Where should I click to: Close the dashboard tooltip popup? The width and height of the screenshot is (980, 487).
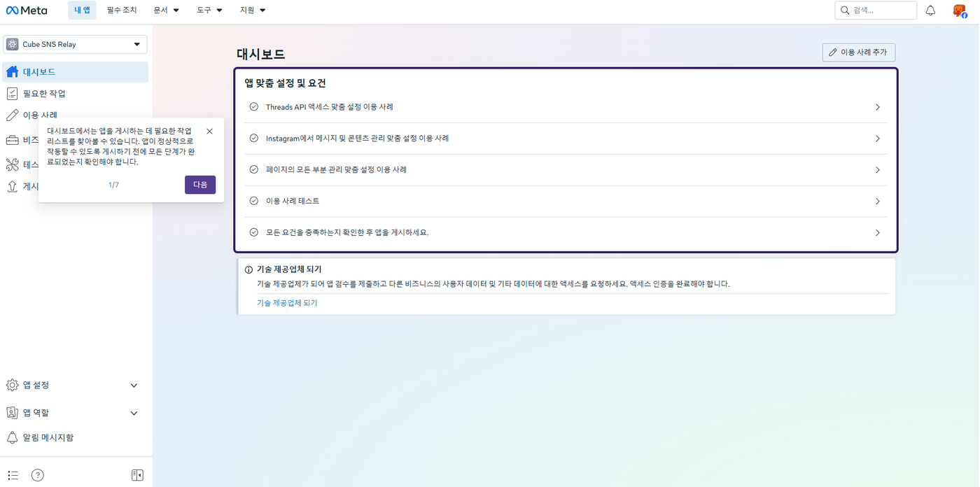209,132
